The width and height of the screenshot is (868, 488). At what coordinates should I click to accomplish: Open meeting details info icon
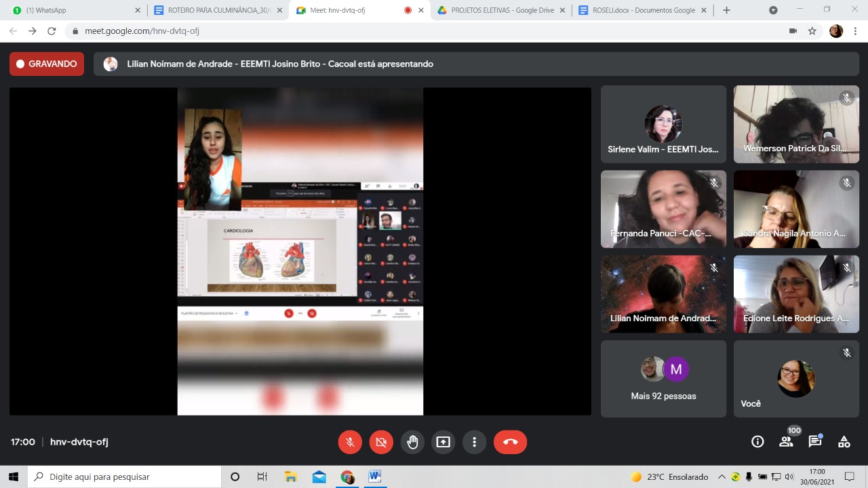[x=757, y=442]
